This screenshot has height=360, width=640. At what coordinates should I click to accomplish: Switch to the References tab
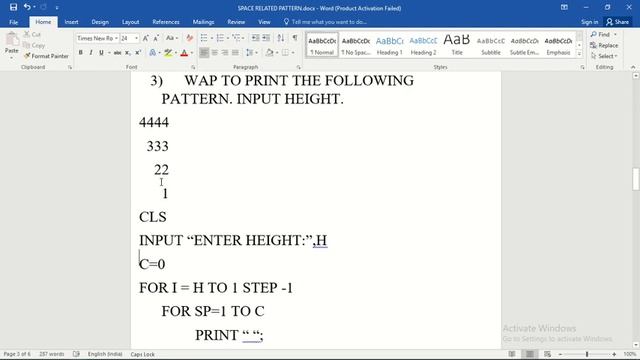pos(166,22)
